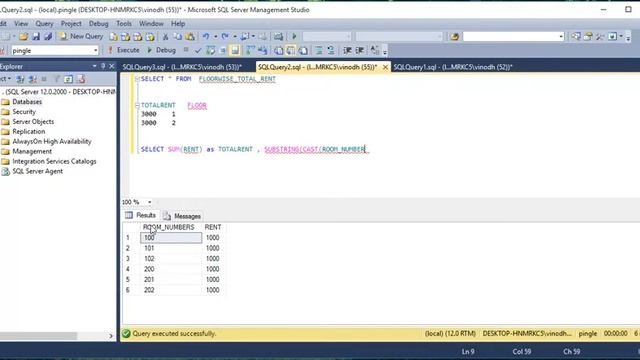640x360 pixels.
Task: Select the Replication folder
Action: coord(29,131)
